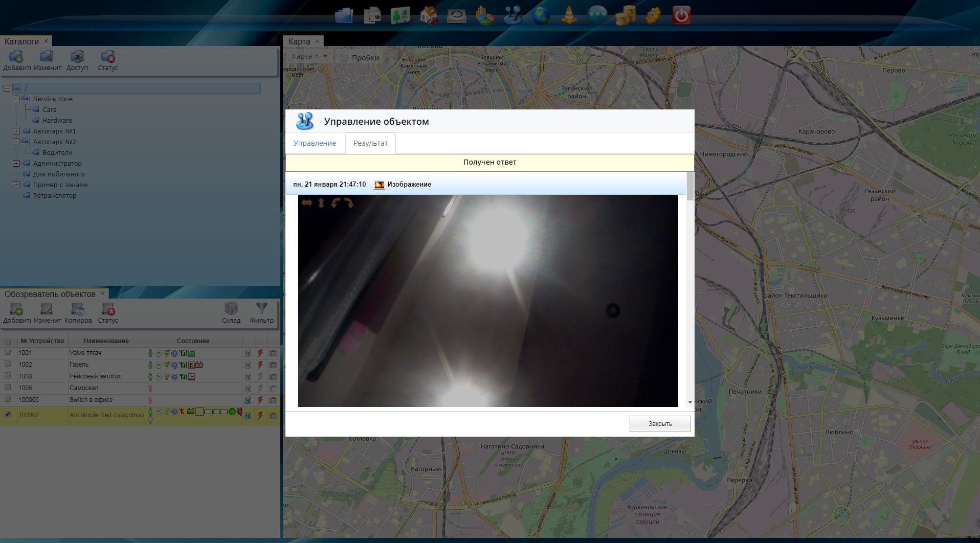Collapse the Service zone tree node

[x=16, y=99]
